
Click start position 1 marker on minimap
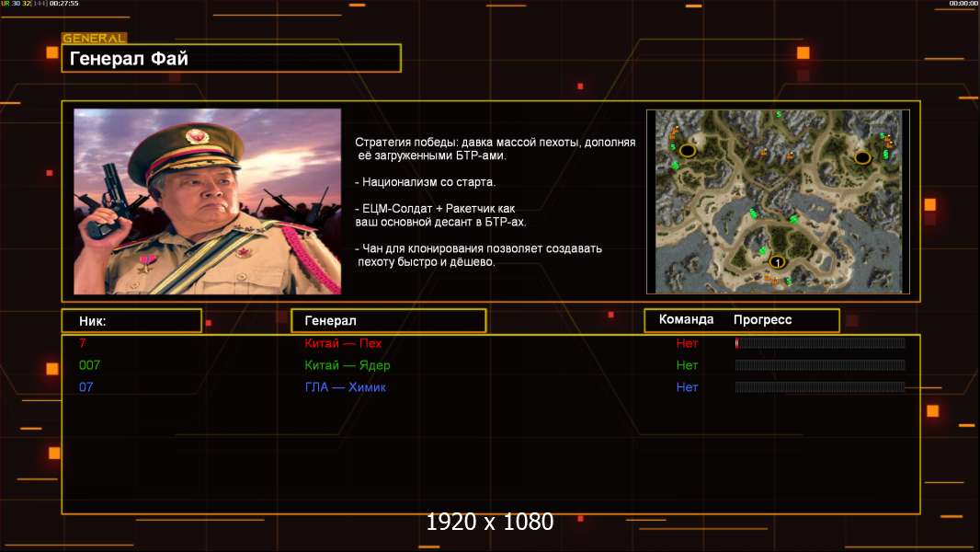tap(777, 262)
